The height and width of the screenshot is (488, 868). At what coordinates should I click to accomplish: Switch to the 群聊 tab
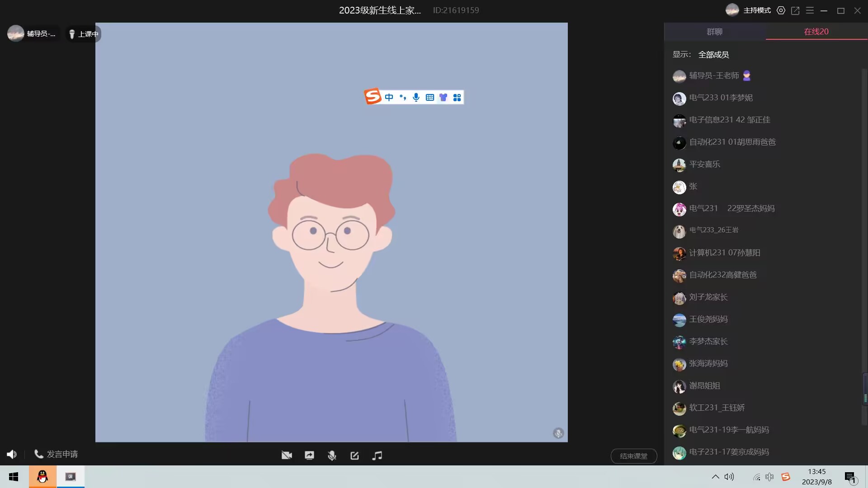tap(715, 32)
